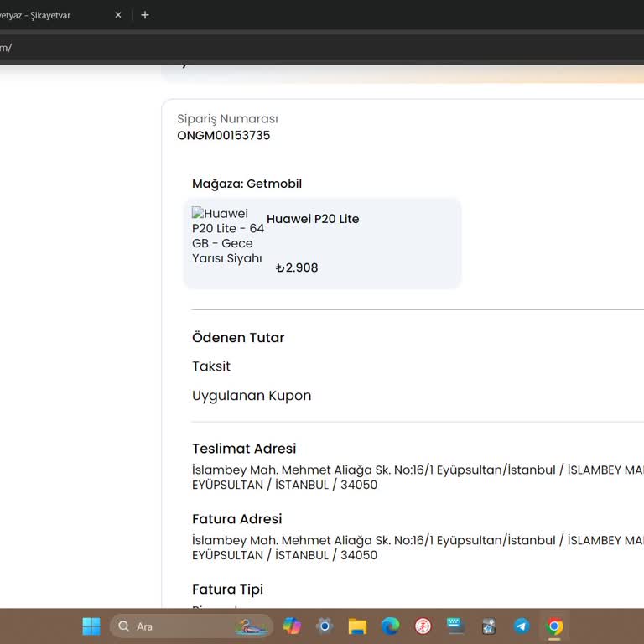Viewport: 644px width, 644px height.
Task: Open the keyboard app icon in taskbar
Action: click(x=456, y=626)
